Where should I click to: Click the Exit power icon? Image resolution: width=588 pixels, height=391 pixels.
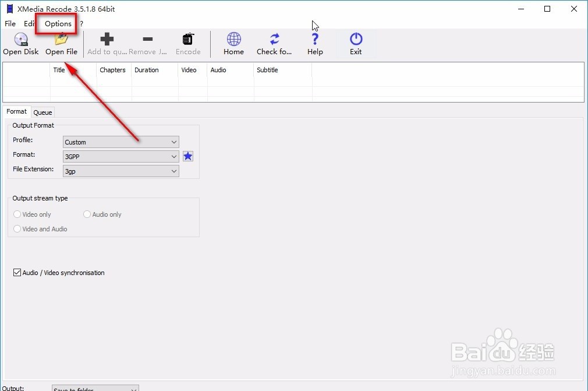[x=356, y=39]
